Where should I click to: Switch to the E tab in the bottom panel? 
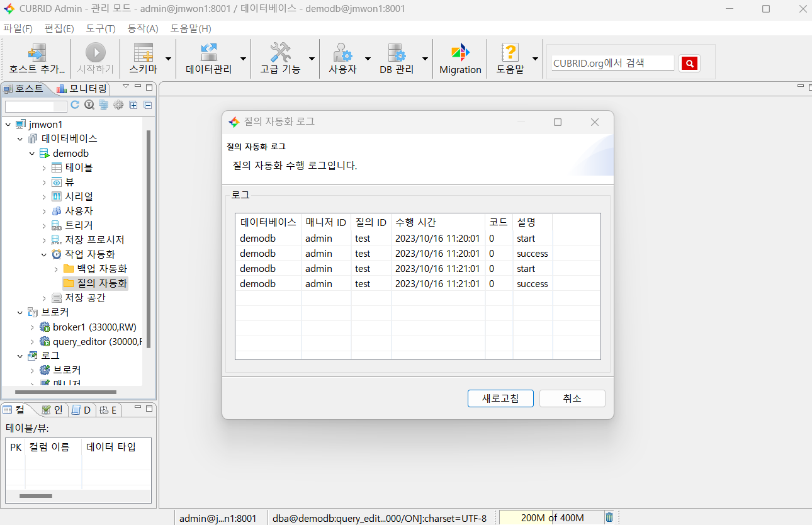tap(108, 410)
